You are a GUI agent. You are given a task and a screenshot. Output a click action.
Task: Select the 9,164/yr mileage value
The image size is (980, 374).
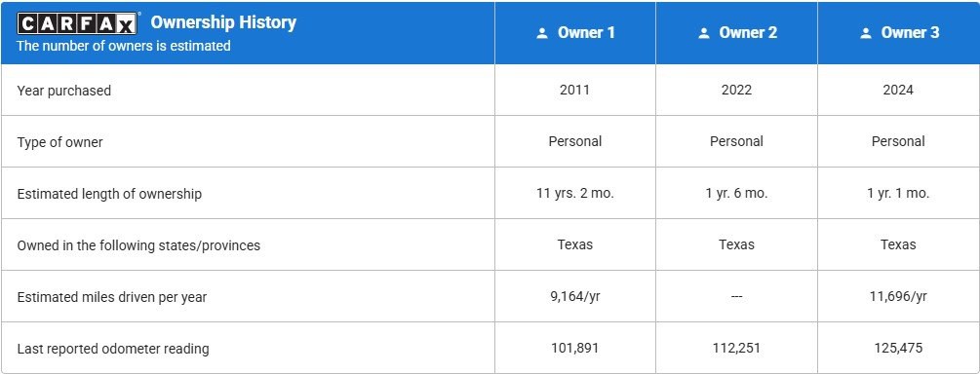coord(575,297)
